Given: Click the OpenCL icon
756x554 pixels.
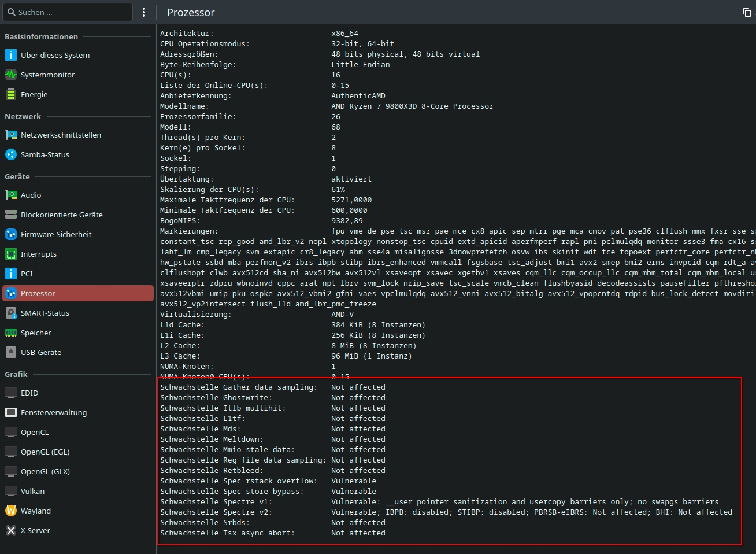Looking at the screenshot, I should pyautogui.click(x=11, y=432).
